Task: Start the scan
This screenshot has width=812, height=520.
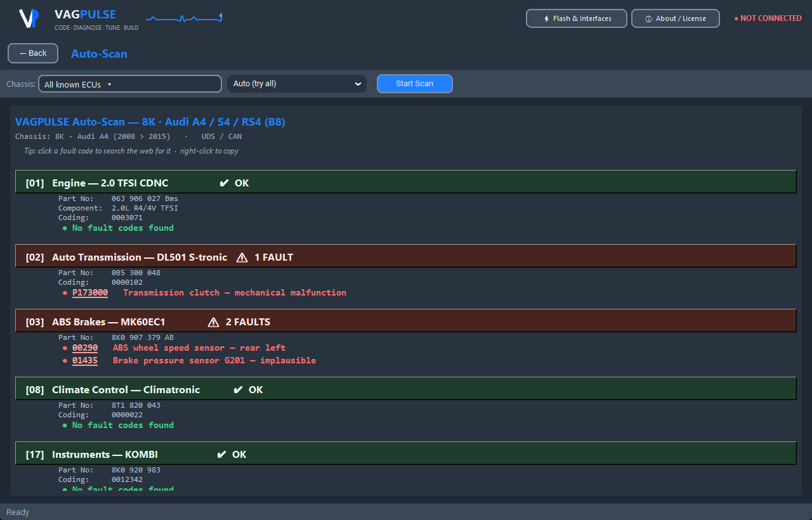Action: [x=415, y=84]
